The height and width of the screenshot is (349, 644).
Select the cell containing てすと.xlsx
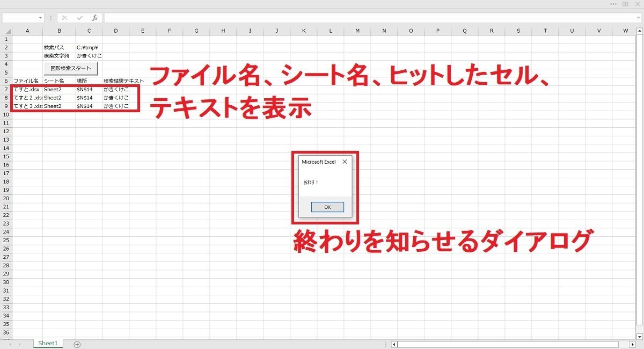(27, 90)
